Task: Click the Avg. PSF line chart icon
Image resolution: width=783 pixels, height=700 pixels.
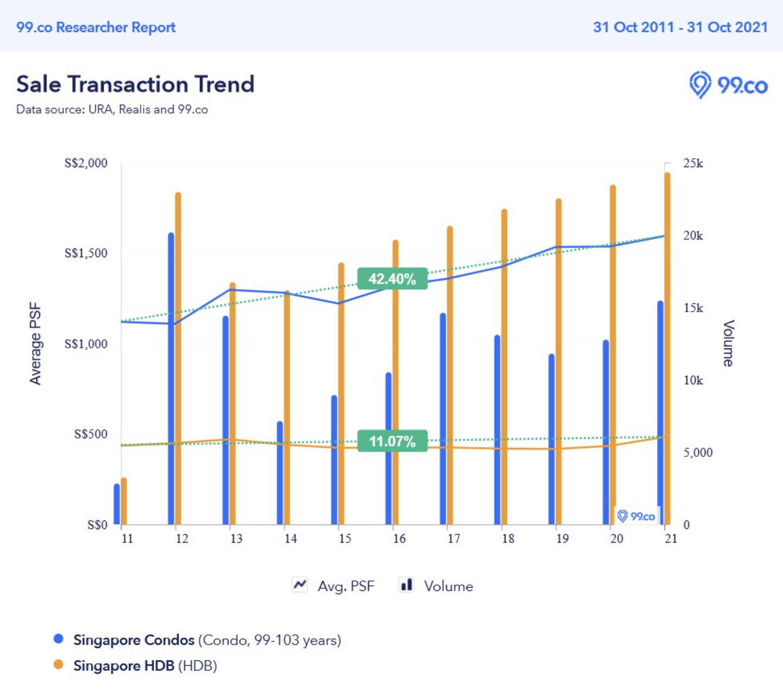Action: click(300, 585)
